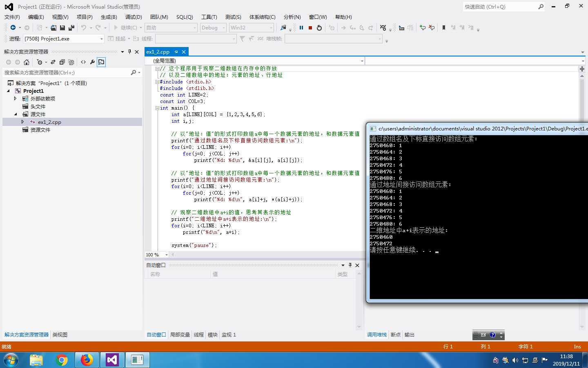Click the Navigate Backward arrow icon
This screenshot has width=588, height=368.
tap(13, 27)
